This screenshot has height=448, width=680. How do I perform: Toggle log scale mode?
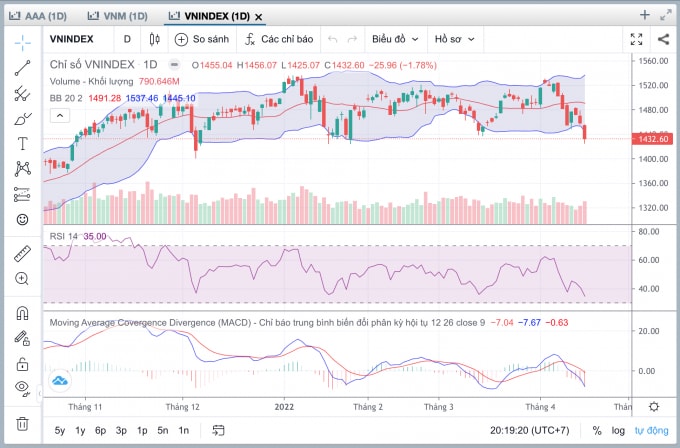[x=618, y=431]
